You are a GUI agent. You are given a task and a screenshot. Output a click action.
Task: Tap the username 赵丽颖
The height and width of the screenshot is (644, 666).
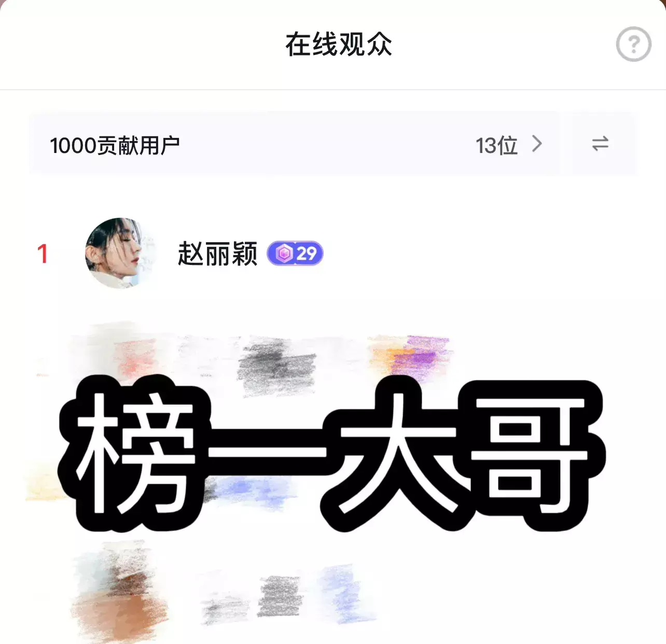click(x=217, y=254)
